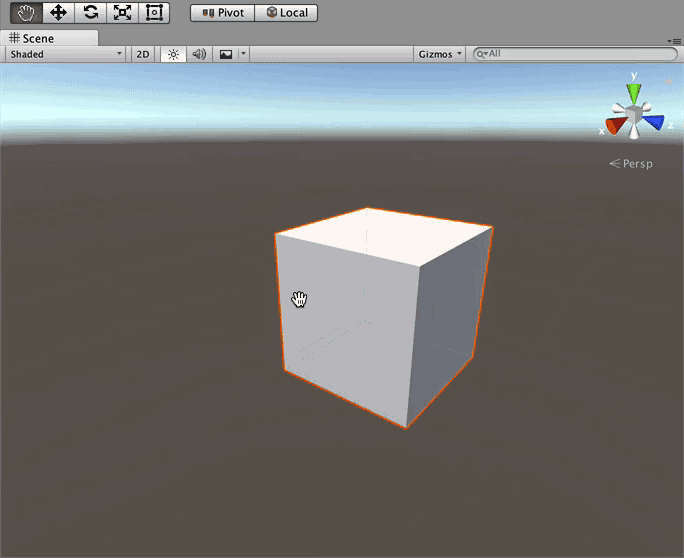Click the gizmo's gray bottom axis cone

[x=634, y=131]
